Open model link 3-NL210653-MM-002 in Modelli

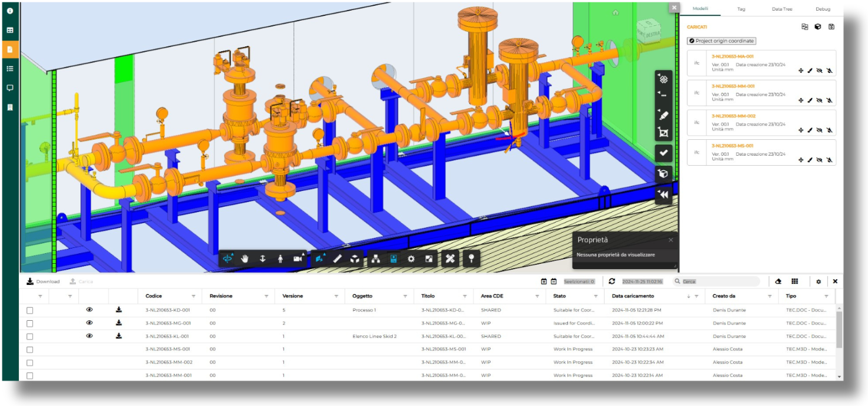point(733,116)
